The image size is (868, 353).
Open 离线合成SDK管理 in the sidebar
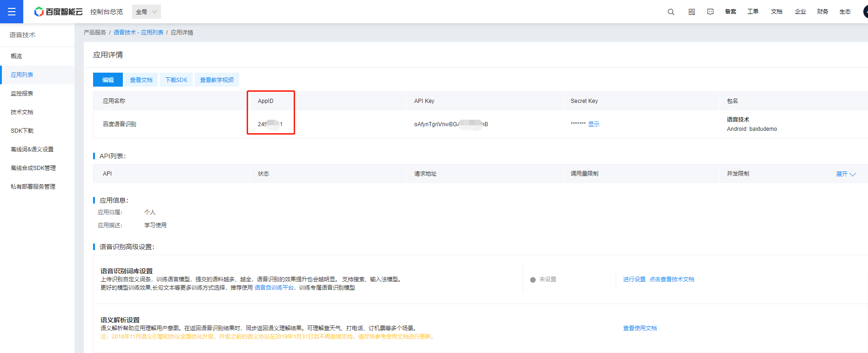37,168
